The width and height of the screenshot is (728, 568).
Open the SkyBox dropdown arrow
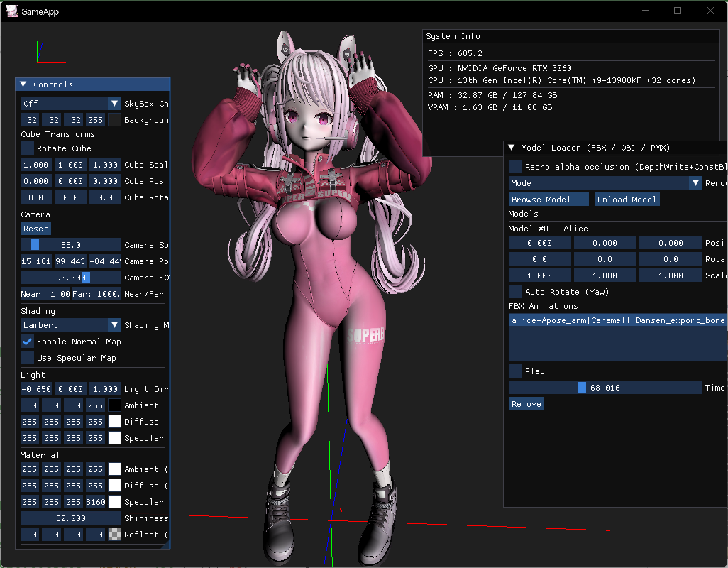114,104
